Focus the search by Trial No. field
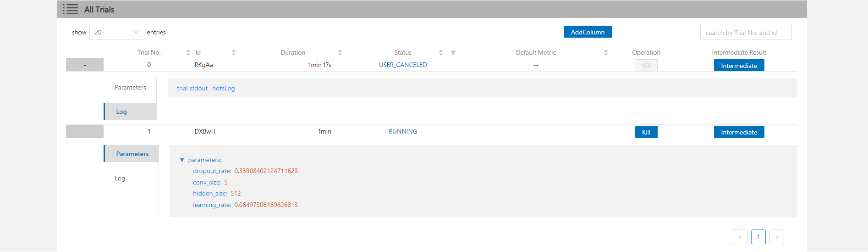This screenshot has height=252, width=868. 745,33
